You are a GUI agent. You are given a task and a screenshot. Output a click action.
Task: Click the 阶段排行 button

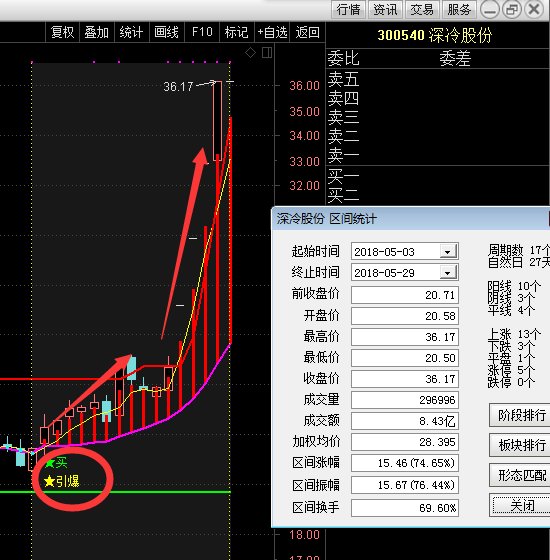pyautogui.click(x=521, y=415)
